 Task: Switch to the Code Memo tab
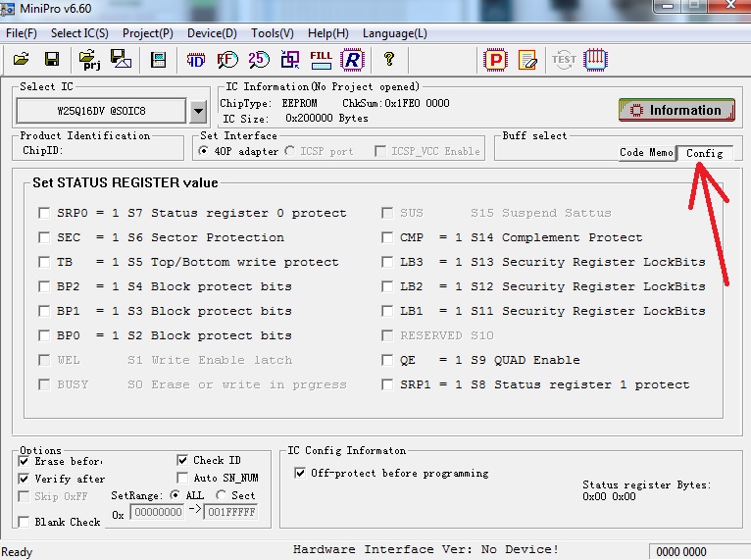pos(647,152)
